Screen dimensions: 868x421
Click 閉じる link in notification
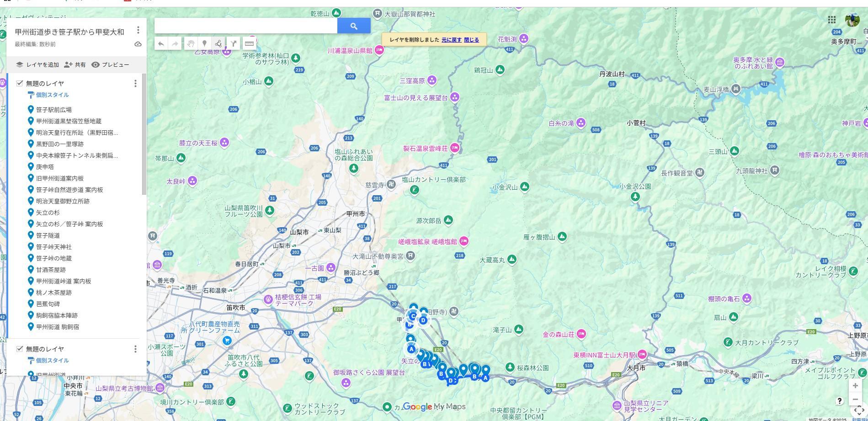pos(471,40)
